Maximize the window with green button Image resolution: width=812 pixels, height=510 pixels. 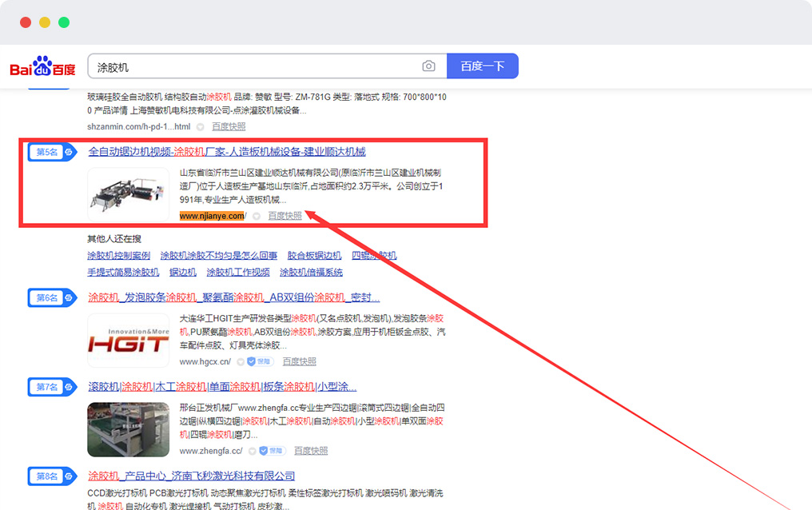coord(64,22)
